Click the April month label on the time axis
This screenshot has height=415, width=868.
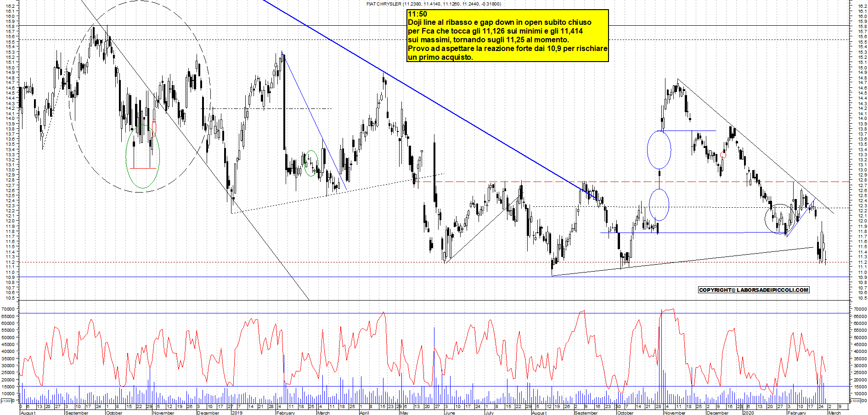364,413
